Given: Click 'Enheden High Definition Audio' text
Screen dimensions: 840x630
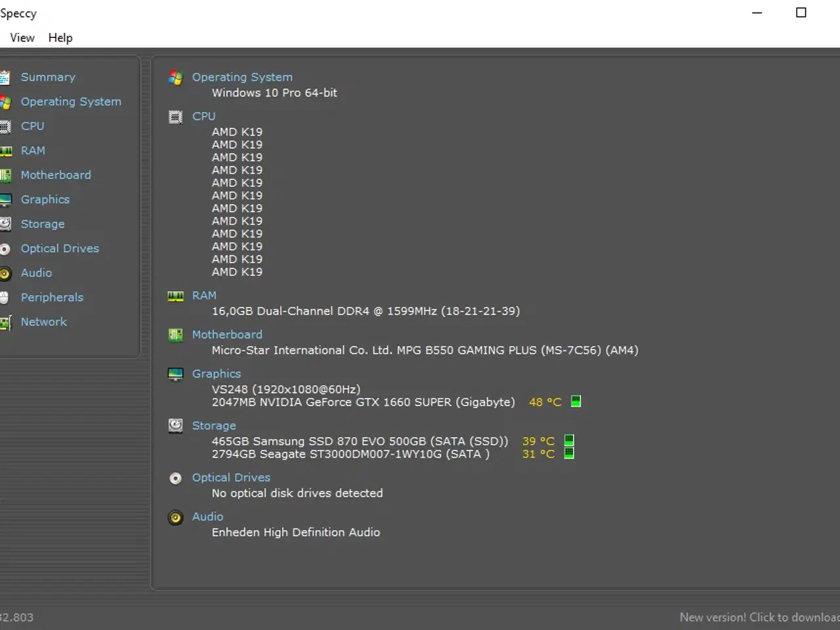Looking at the screenshot, I should tap(296, 533).
